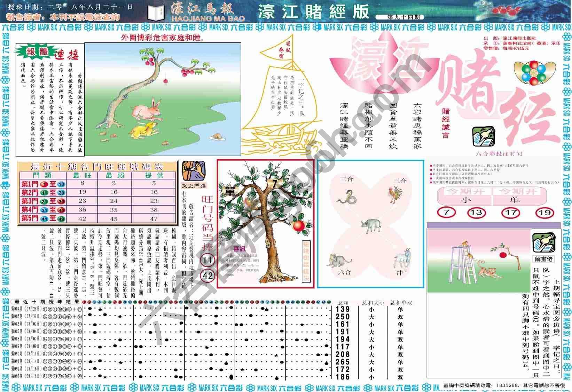Click the circled number 42 under 旺门号码当捧
The width and height of the screenshot is (572, 392).
click(x=208, y=276)
